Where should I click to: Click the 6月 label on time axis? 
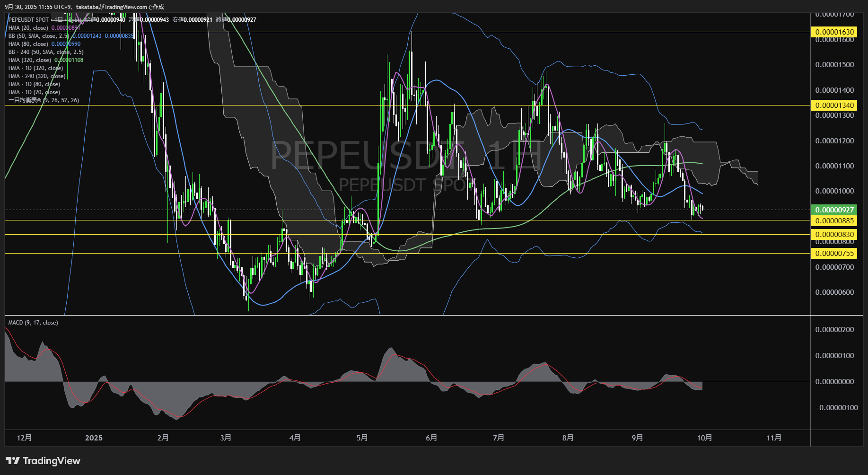pyautogui.click(x=431, y=438)
